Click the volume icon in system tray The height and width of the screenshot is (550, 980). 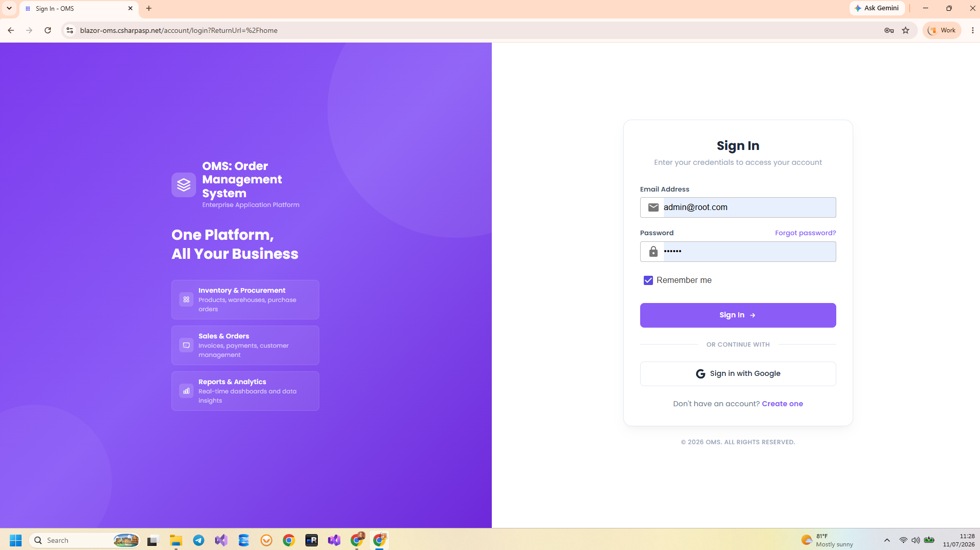click(916, 540)
